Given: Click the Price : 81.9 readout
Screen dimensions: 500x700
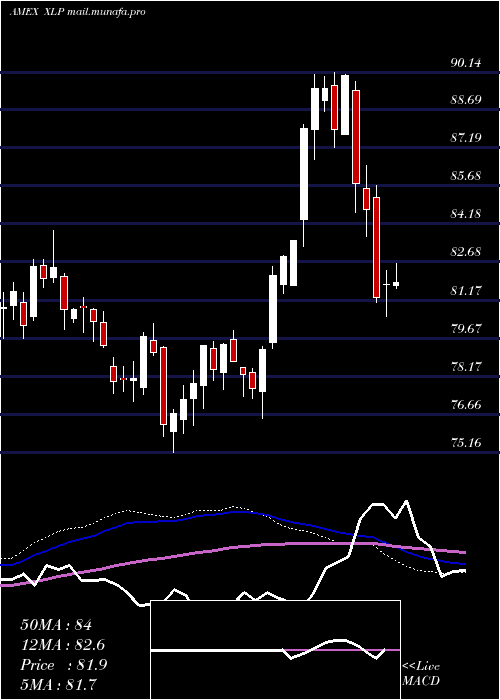Looking at the screenshot, I should [x=63, y=665].
